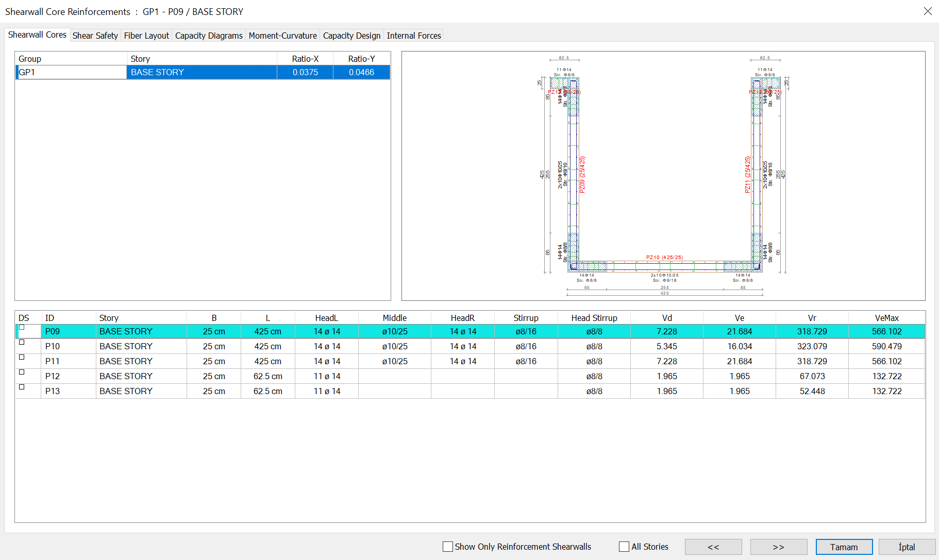Viewport: 939px width, 560px height.
Task: Click the previous << navigation button
Action: (713, 547)
